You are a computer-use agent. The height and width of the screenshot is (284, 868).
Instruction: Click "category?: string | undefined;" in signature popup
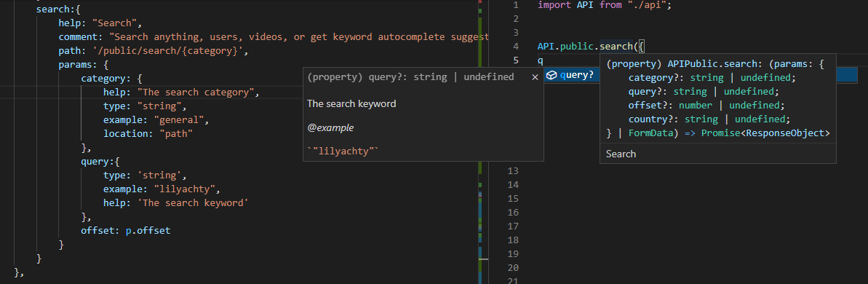point(712,78)
